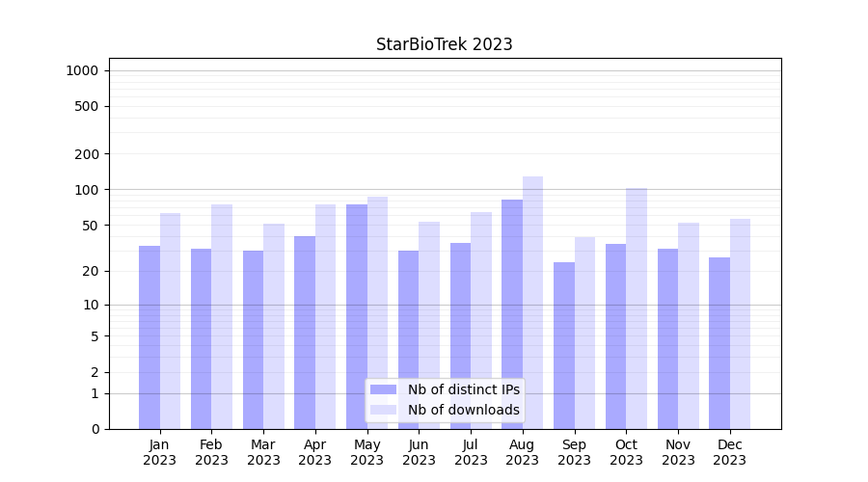Viewport: 868px width, 482px height.
Task: Click the chart title StarBioTrek 2023
Action: click(x=444, y=44)
